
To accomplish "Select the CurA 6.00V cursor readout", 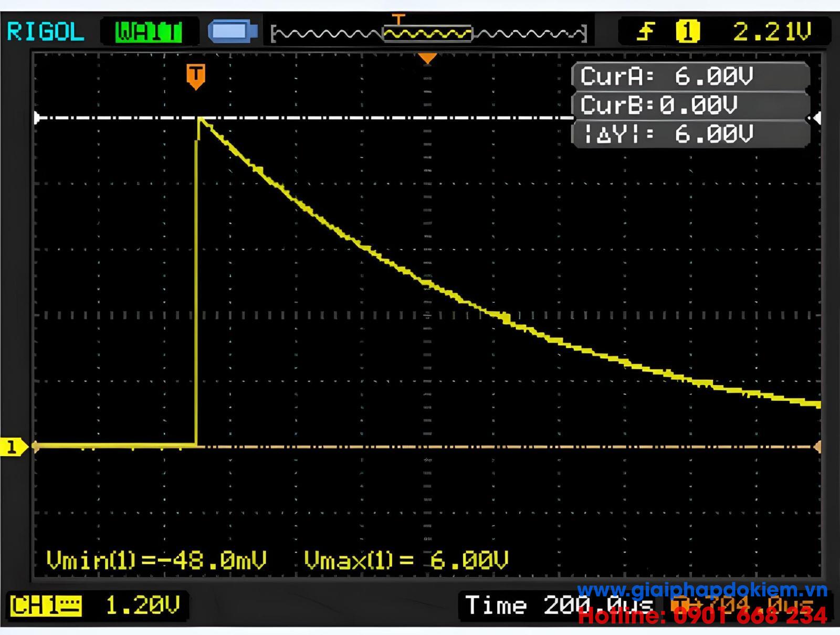I will click(x=666, y=77).
